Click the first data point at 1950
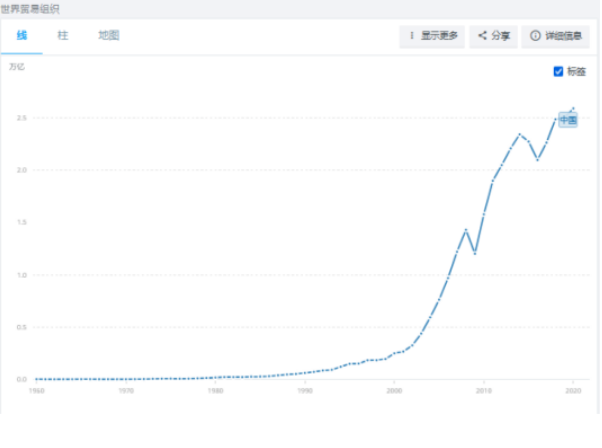602x448 pixels. 36,379
